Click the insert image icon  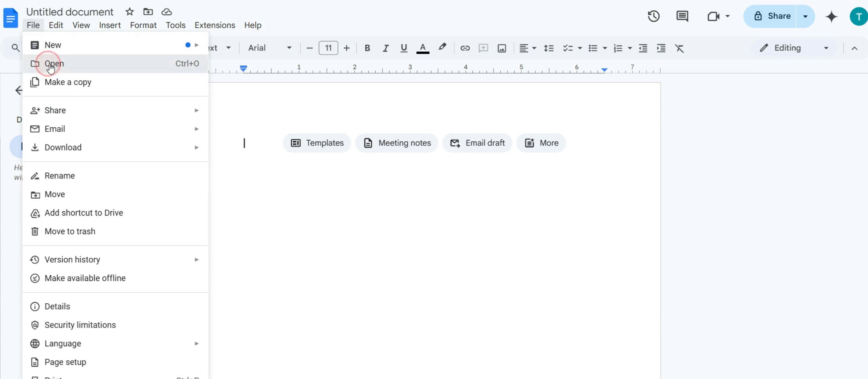click(x=502, y=48)
